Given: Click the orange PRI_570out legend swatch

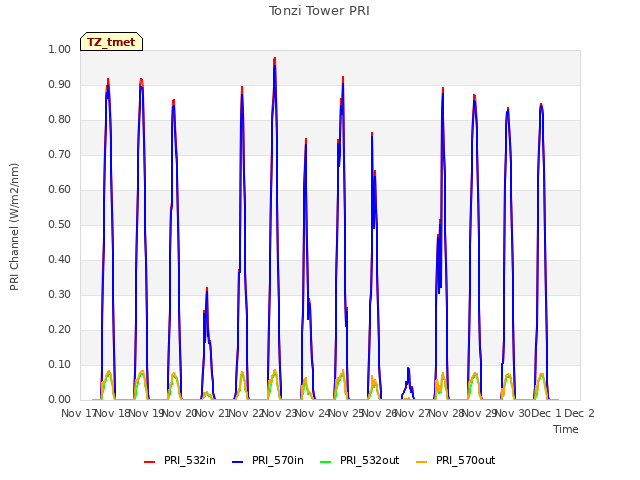Looking at the screenshot, I should pos(422,462).
